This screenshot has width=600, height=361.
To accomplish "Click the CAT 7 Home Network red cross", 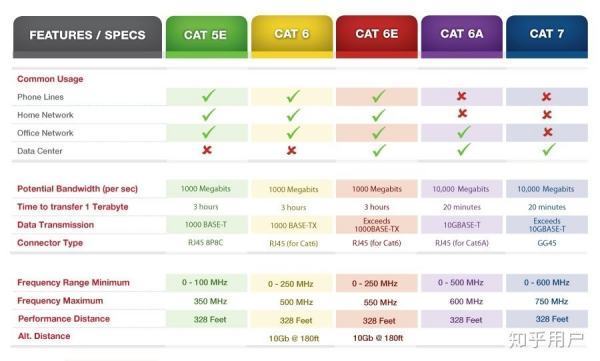I will tap(547, 114).
